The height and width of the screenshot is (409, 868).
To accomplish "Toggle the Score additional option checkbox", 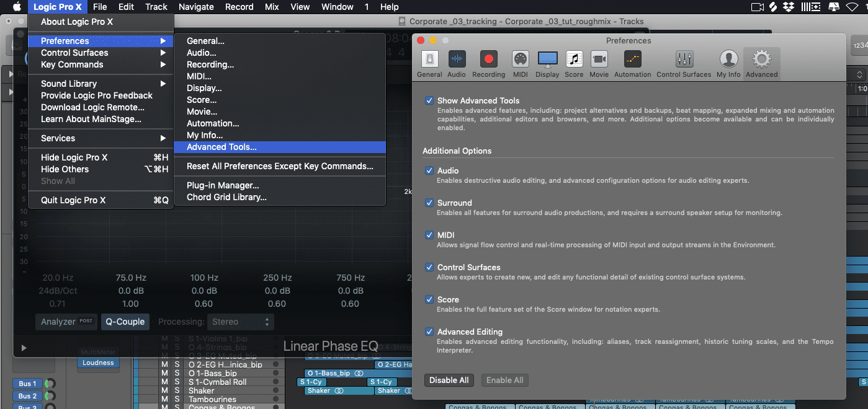I will (x=429, y=299).
